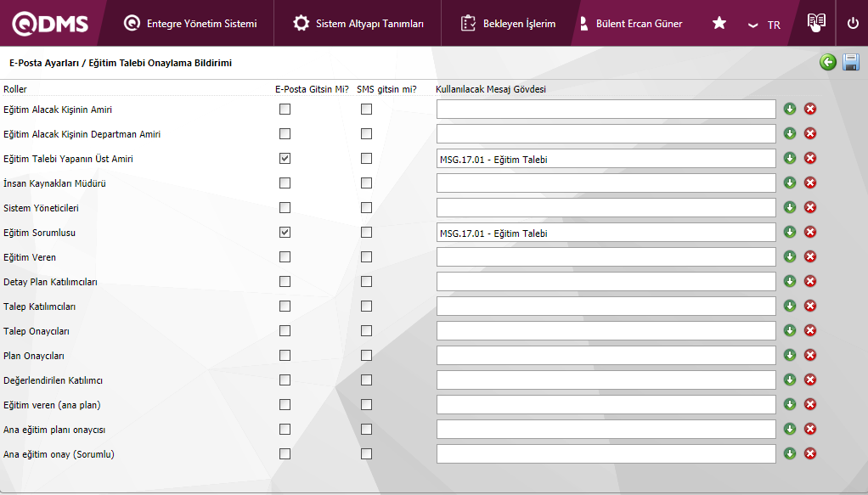The height and width of the screenshot is (495, 868).
Task: Click message body field for Talep Onaycıları
Action: coord(606,330)
